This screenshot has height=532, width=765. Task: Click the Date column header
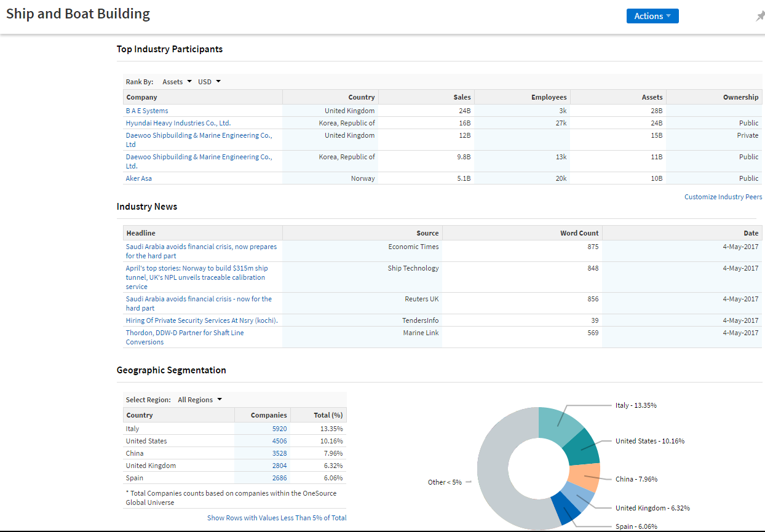point(682,233)
